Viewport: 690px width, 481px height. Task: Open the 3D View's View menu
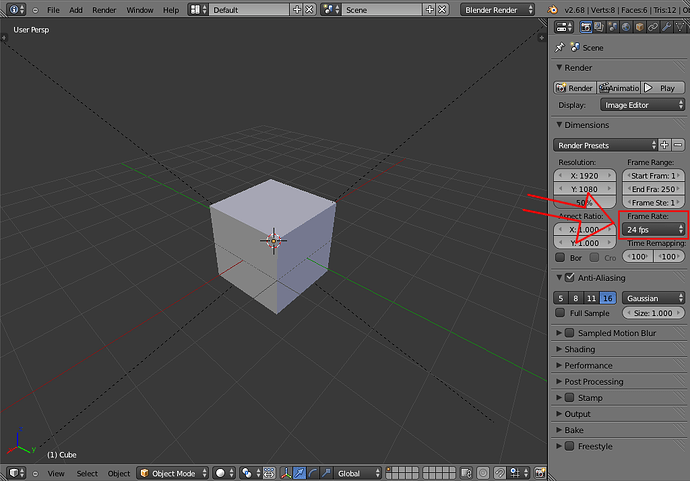point(56,473)
